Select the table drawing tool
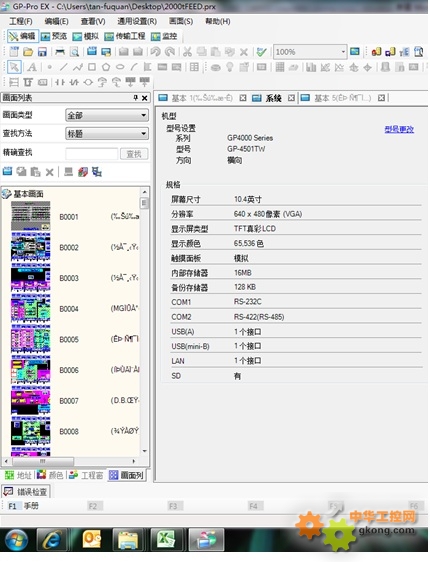The width and height of the screenshot is (430, 562). [194, 67]
